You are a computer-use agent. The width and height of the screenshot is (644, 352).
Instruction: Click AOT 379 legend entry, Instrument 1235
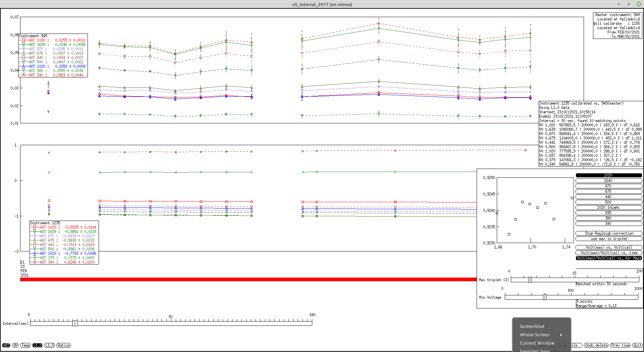[64, 258]
